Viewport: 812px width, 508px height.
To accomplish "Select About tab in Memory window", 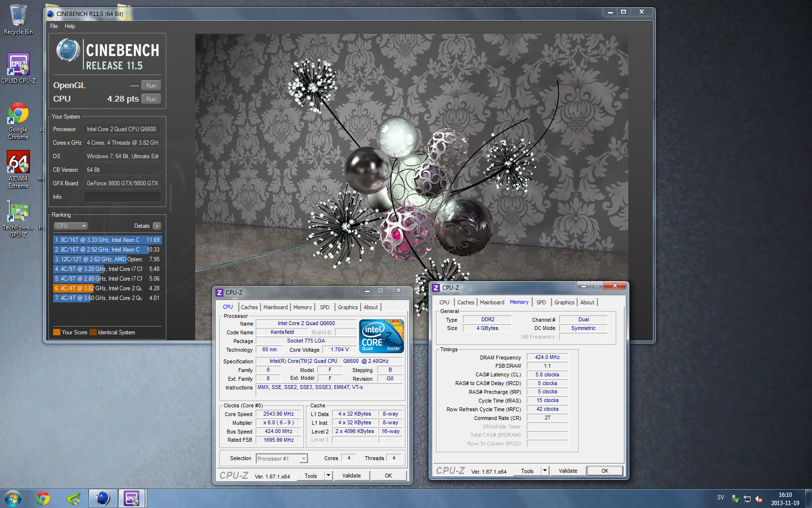I will pos(587,302).
